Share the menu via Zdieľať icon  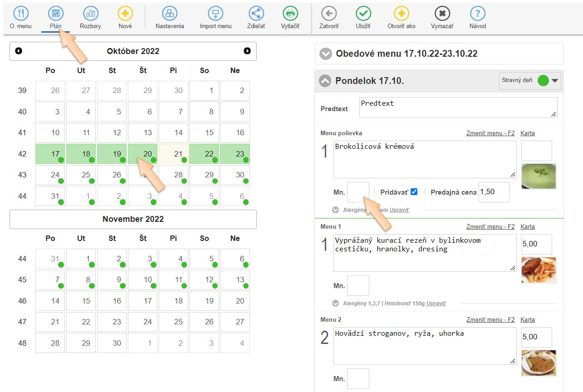click(257, 15)
